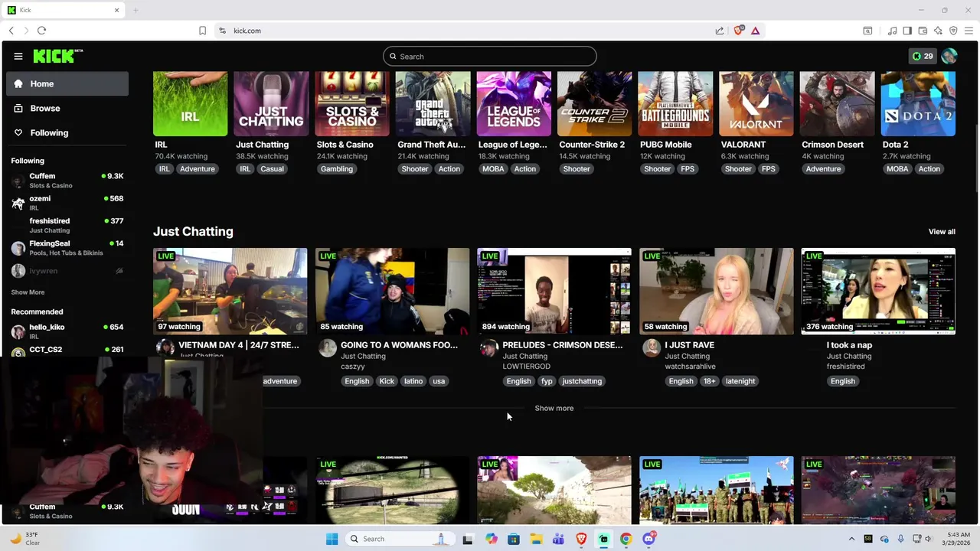Bookmark this page in address bar
Viewport: 980px width, 551px height.
[x=202, y=31]
